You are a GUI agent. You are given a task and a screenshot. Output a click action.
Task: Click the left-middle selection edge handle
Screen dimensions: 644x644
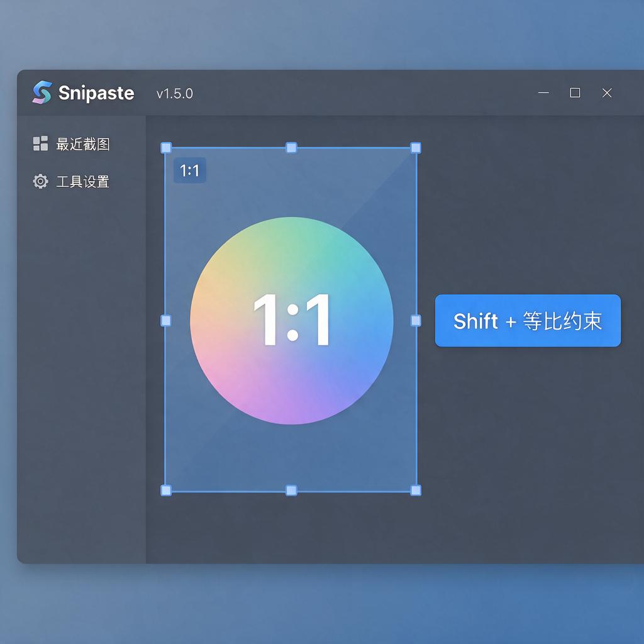click(x=166, y=320)
